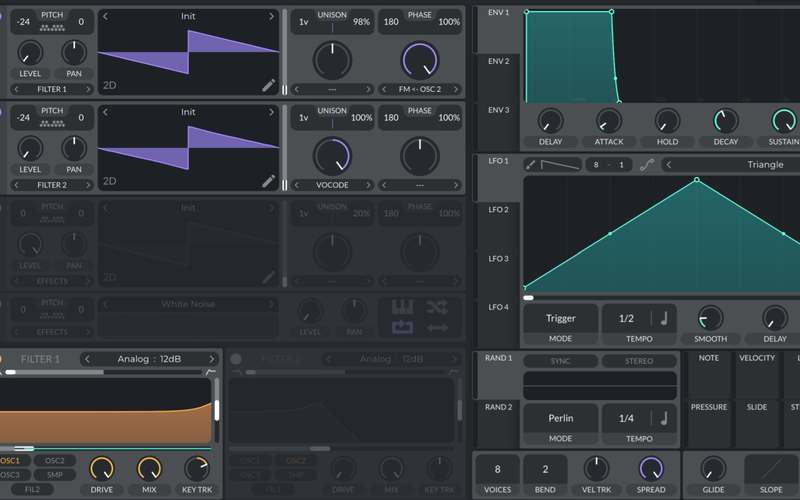Click next arrow beside White Noise sample
800x500 pixels.
[272, 304]
